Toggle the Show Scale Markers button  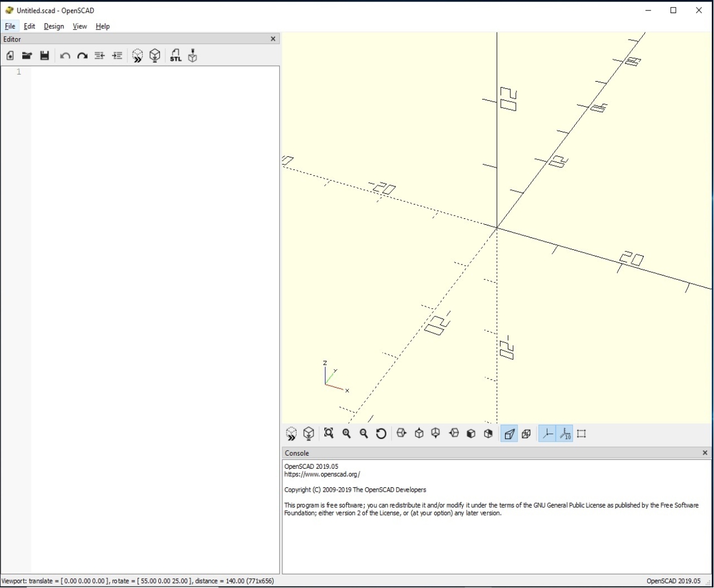pyautogui.click(x=565, y=434)
